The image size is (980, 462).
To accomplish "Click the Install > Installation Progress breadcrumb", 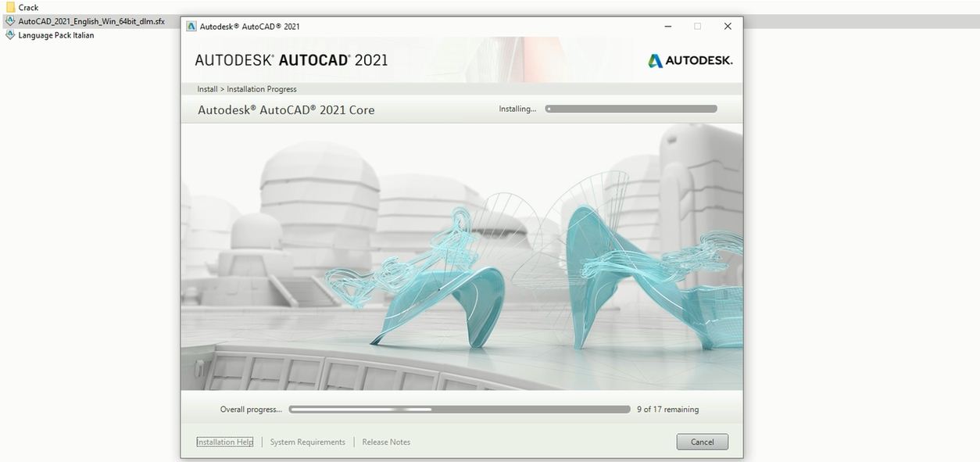I will (x=247, y=89).
